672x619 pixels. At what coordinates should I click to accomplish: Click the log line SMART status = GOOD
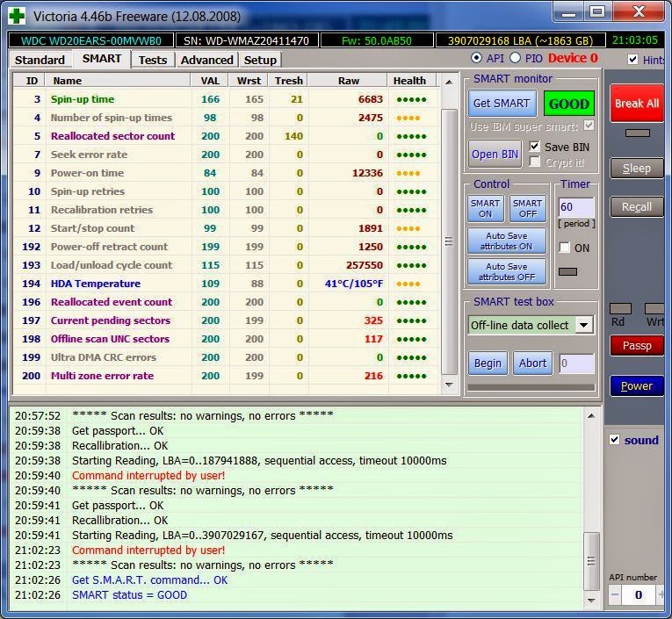[129, 595]
